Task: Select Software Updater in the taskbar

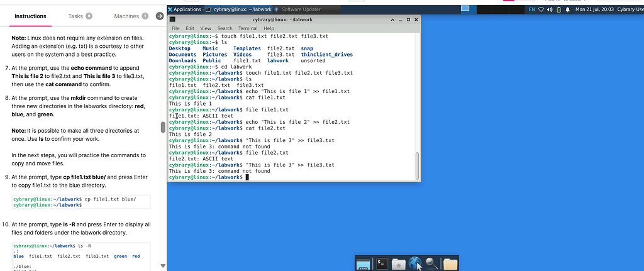Action: coord(297,9)
